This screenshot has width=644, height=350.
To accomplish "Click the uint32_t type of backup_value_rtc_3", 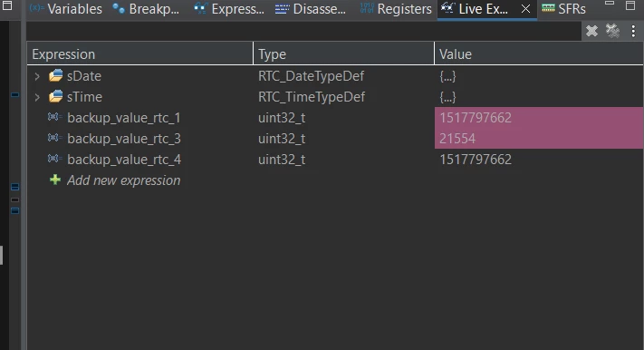I will (x=282, y=139).
